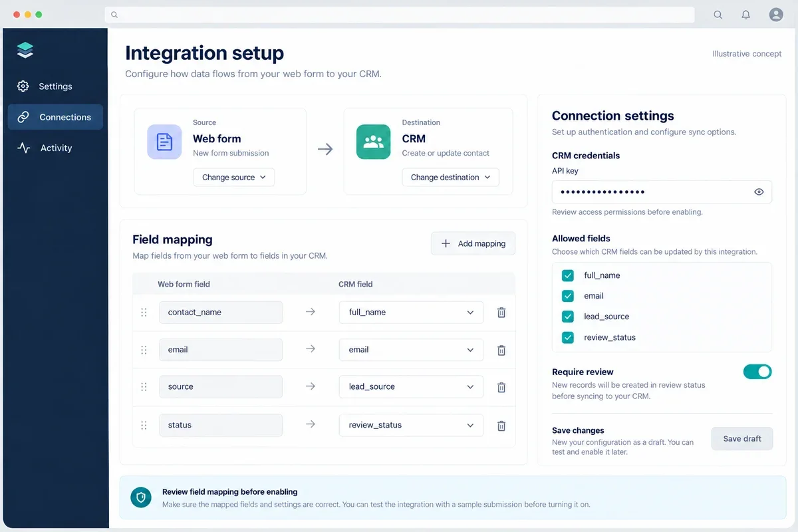Click the CRM people icon
The image size is (798, 532).
[374, 142]
